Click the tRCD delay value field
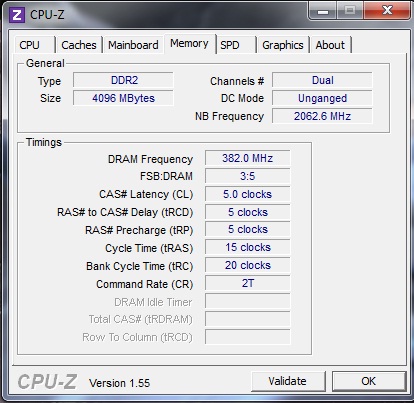 248,212
